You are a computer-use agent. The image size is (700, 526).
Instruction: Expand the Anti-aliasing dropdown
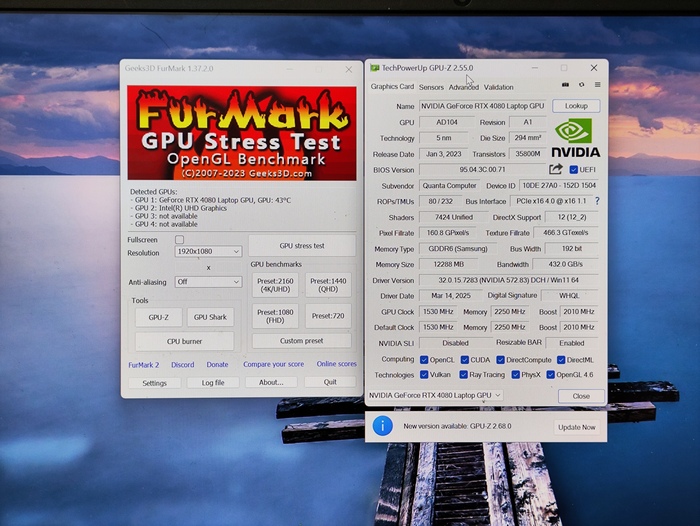pos(208,282)
